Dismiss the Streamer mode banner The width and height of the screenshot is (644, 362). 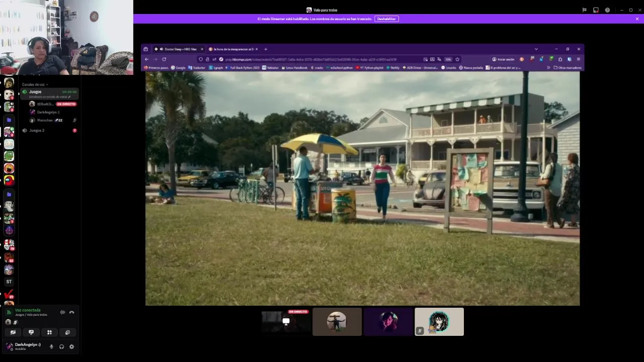point(637,19)
